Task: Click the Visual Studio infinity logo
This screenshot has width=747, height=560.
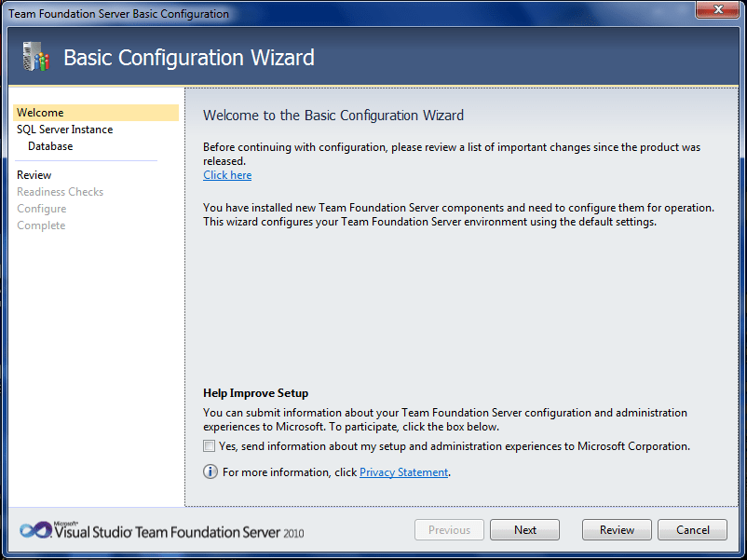Action: tap(35, 530)
